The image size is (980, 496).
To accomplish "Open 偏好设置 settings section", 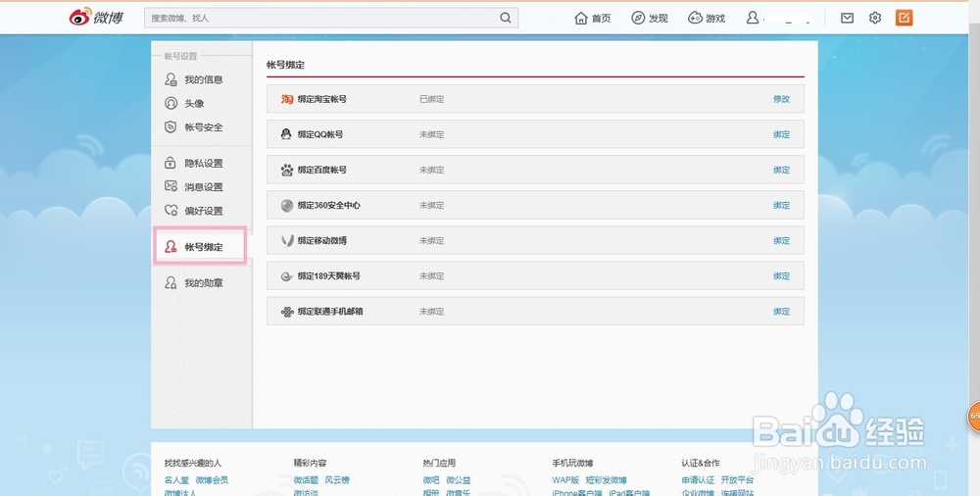I will click(204, 212).
